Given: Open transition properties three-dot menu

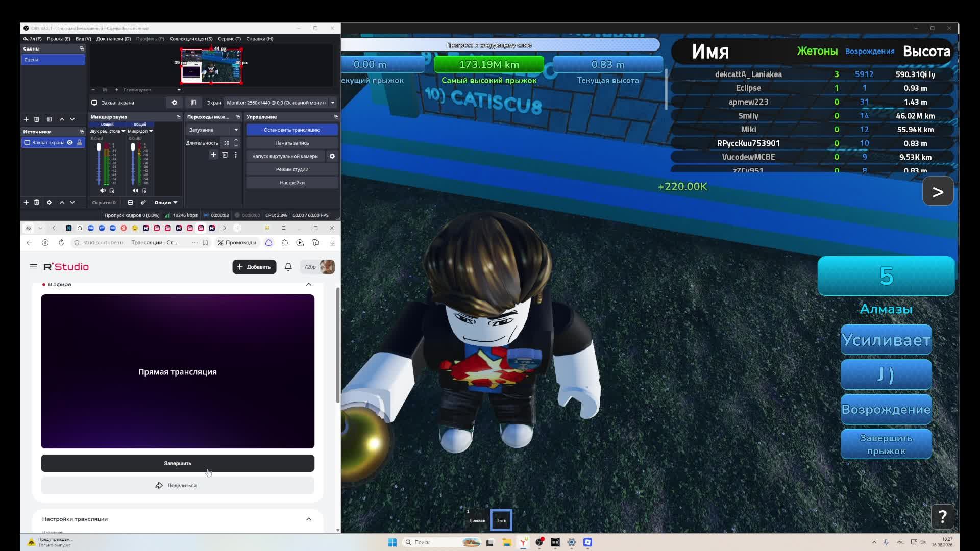Looking at the screenshot, I should click(236, 155).
